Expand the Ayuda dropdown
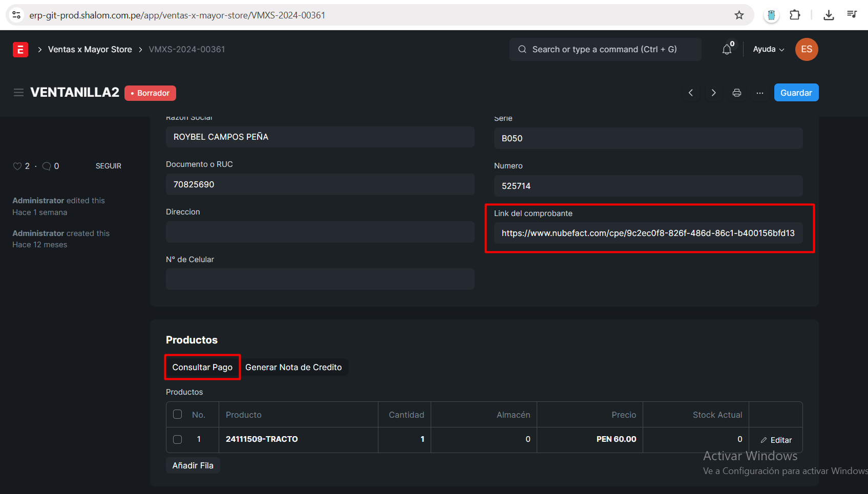 [x=768, y=50]
